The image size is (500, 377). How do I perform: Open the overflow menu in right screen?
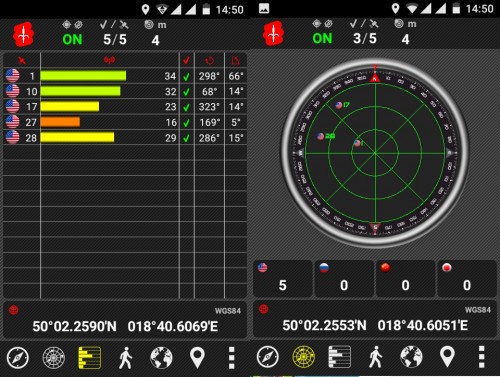(x=482, y=357)
